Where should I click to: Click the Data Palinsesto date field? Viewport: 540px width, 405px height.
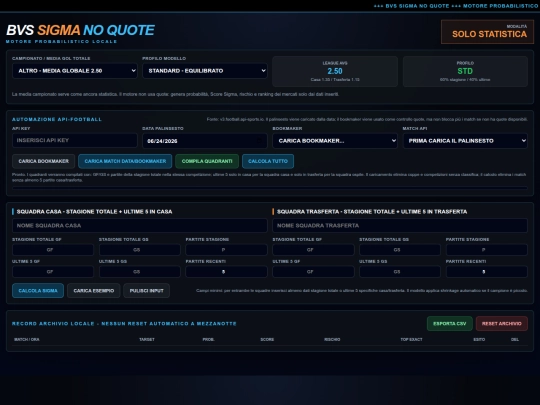click(205, 141)
